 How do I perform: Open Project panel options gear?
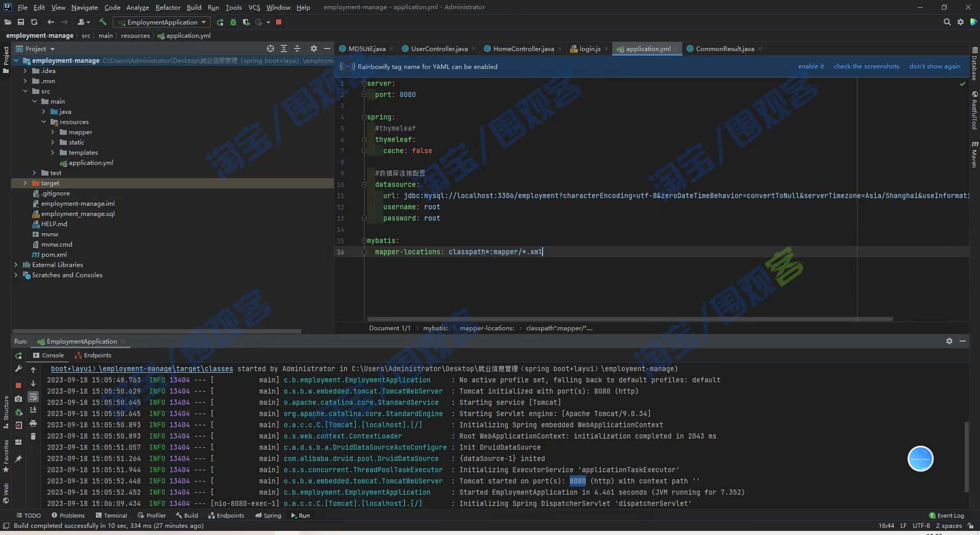point(314,48)
